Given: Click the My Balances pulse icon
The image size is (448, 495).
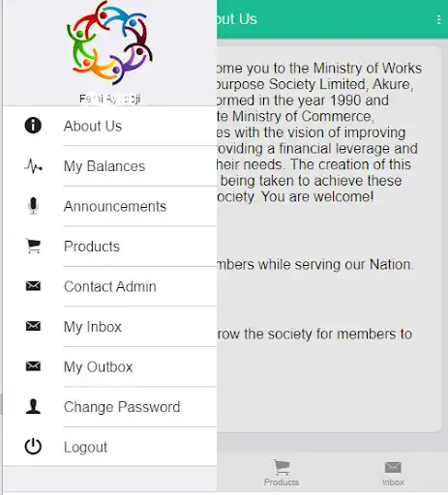Looking at the screenshot, I should [x=33, y=165].
